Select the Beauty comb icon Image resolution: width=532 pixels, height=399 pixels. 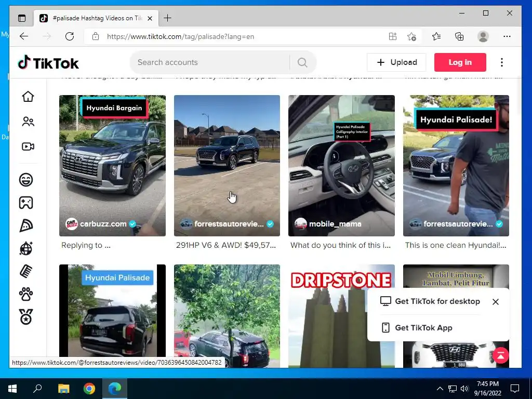(x=26, y=271)
